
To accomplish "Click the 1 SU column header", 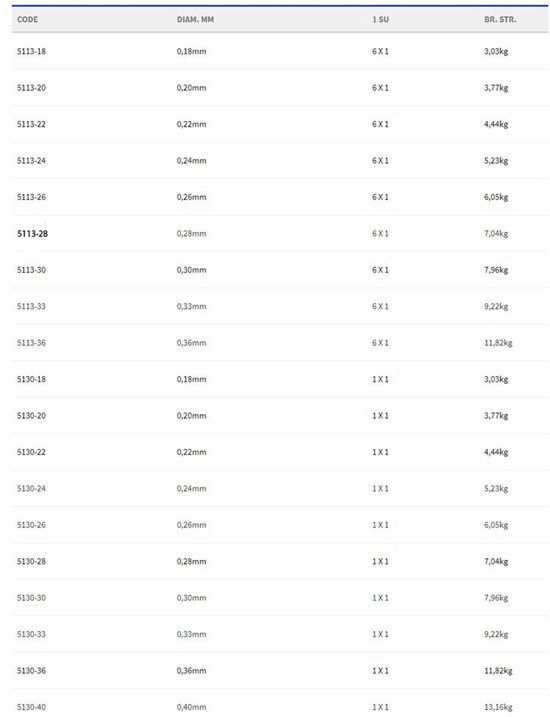I will [380, 20].
